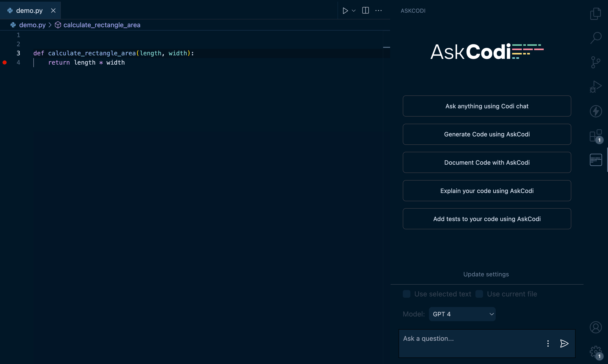Select the demo.py editor tab

(x=30, y=11)
